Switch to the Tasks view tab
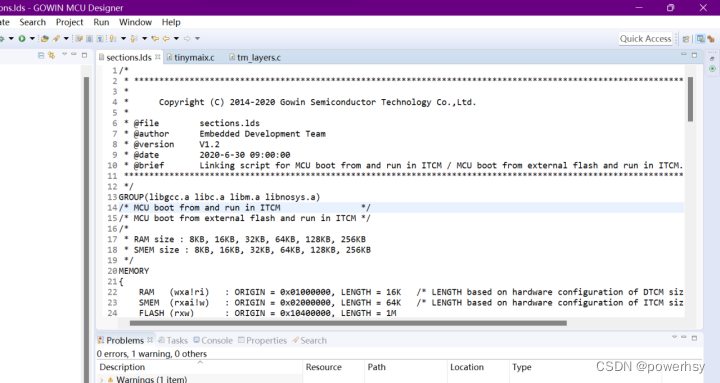 tap(173, 340)
